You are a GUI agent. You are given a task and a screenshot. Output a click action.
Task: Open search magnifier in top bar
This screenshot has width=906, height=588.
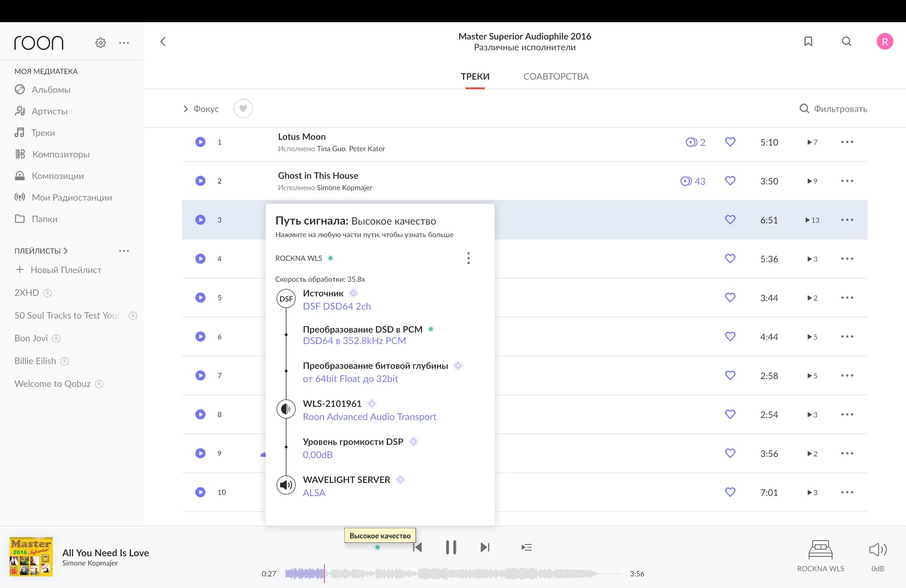tap(847, 41)
